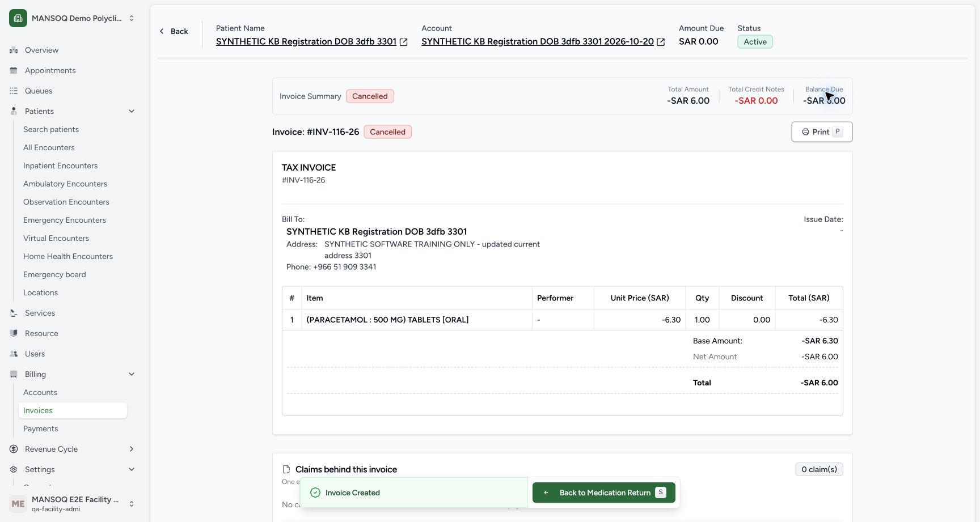This screenshot has width=980, height=522.
Task: Click the 0 claim(s) badge
Action: (819, 469)
